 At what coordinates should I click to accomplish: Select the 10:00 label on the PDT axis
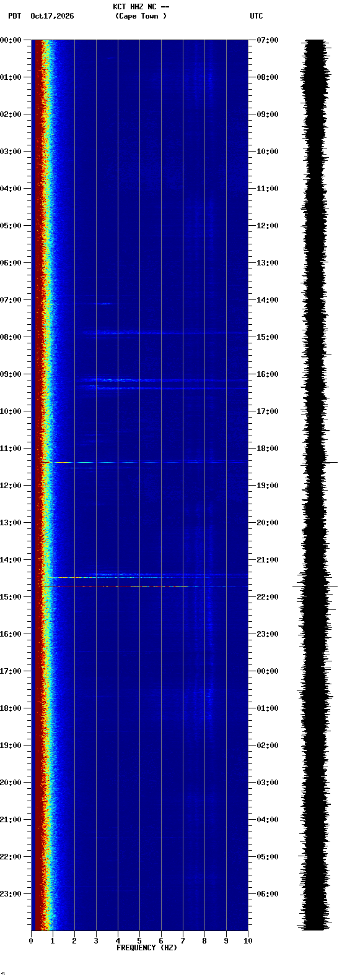click(11, 411)
